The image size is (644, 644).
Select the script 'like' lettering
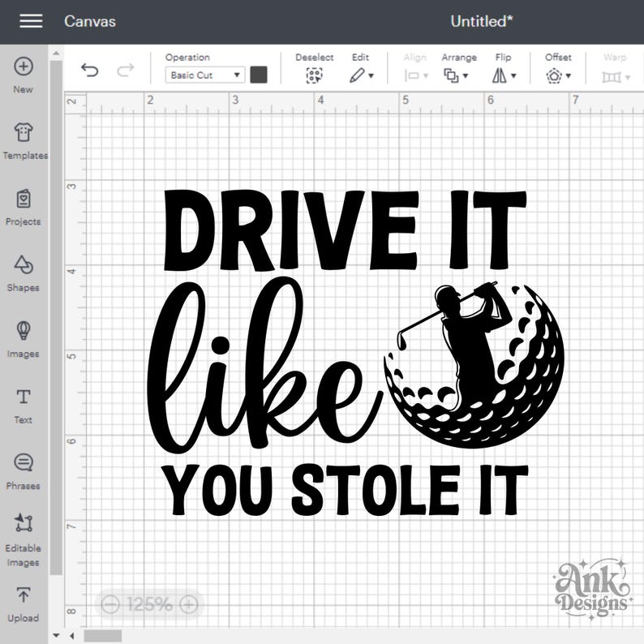(265, 365)
